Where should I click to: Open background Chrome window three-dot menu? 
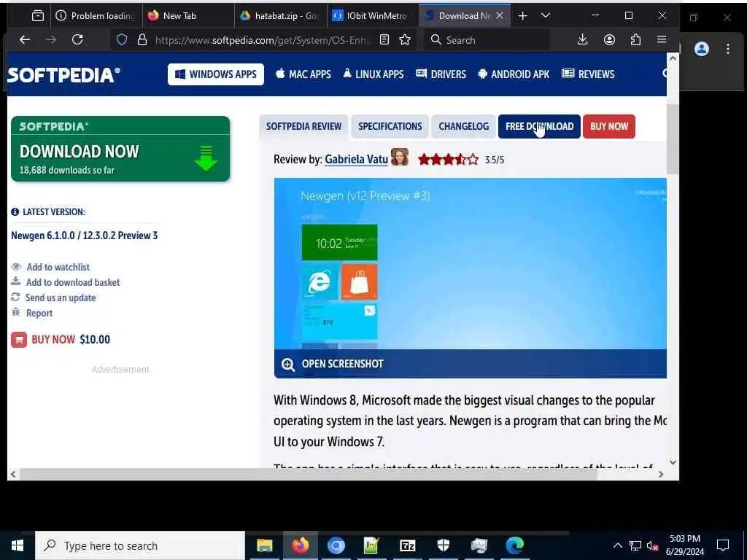[x=728, y=49]
